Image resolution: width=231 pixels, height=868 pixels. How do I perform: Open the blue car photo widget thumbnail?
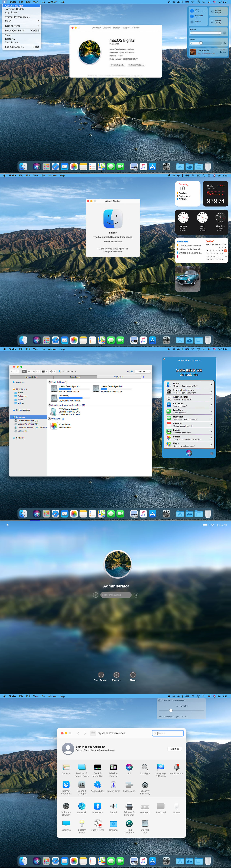tap(188, 279)
